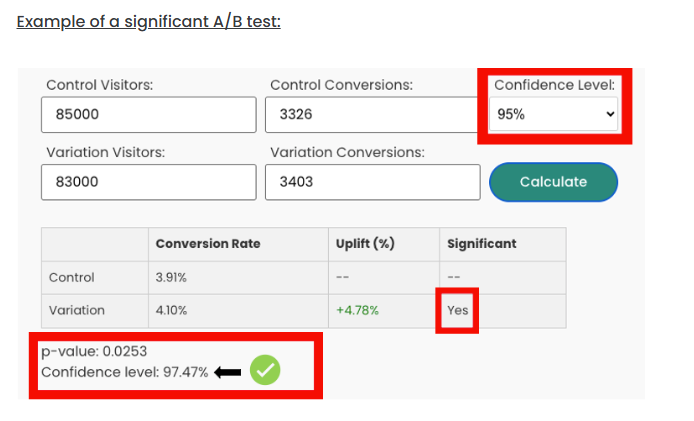Click the Conversion Rate column header
The image size is (694, 421).
point(208,244)
